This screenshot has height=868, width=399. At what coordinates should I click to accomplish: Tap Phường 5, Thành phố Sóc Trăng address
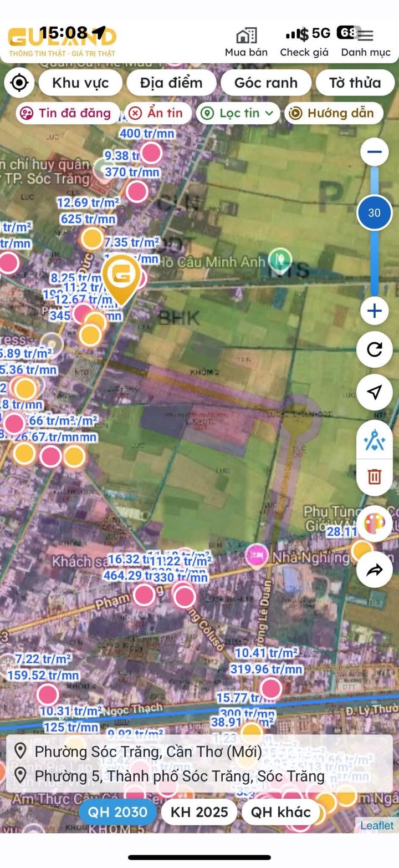pyautogui.click(x=180, y=775)
